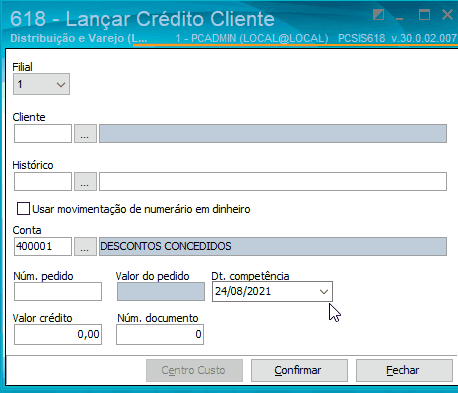Click the Núm. documento input field

pos(160,334)
